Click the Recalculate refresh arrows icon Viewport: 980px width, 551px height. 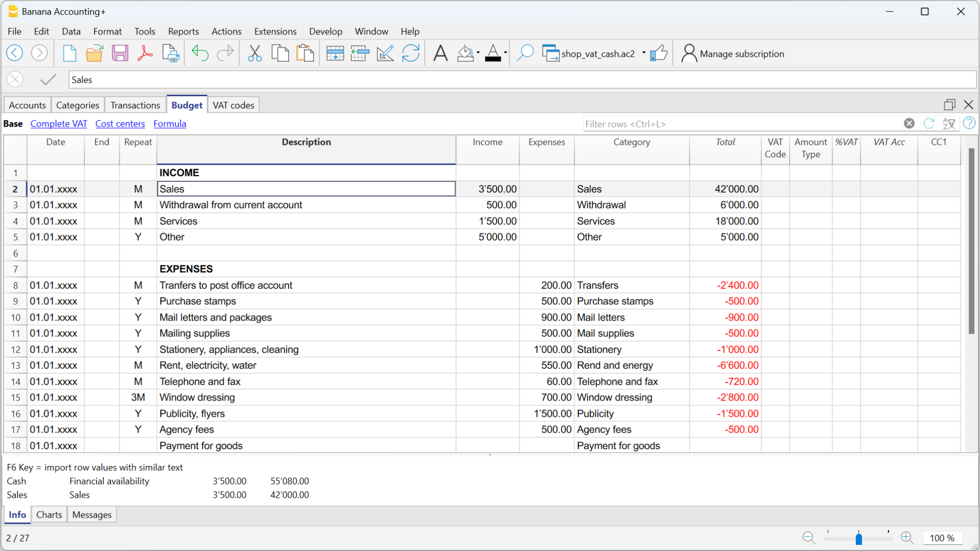[411, 53]
